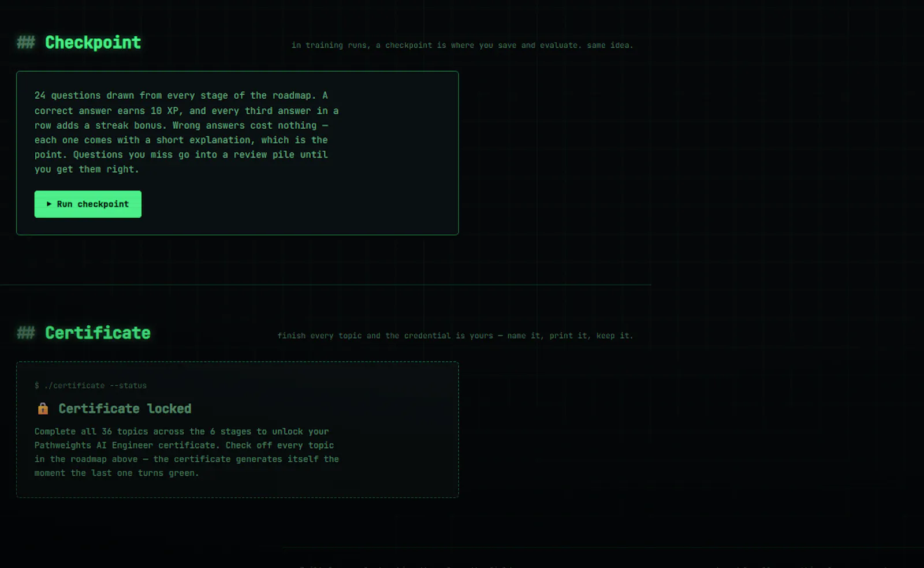Click the hash marks before Certificate
This screenshot has width=924, height=568.
[26, 333]
